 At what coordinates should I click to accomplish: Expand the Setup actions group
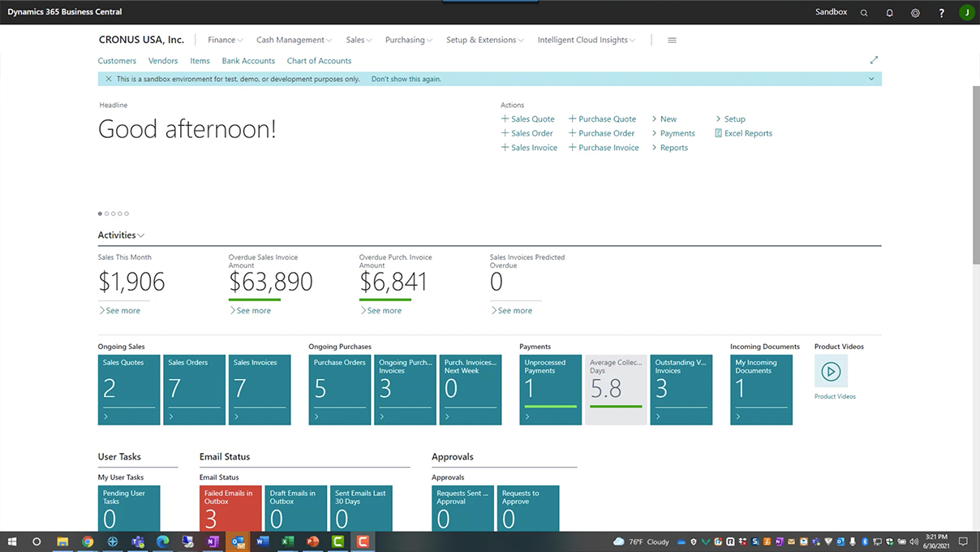tap(730, 119)
